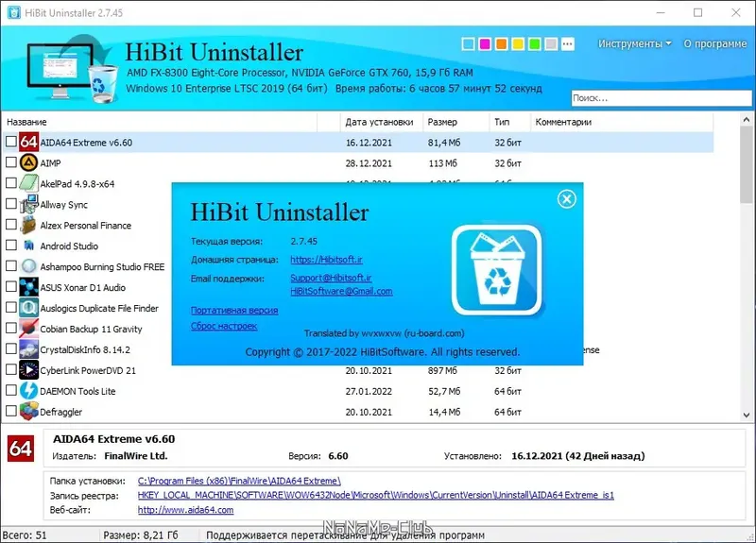The image size is (756, 543).
Task: Click the AIMP size value 113 Мб
Action: click(x=442, y=163)
